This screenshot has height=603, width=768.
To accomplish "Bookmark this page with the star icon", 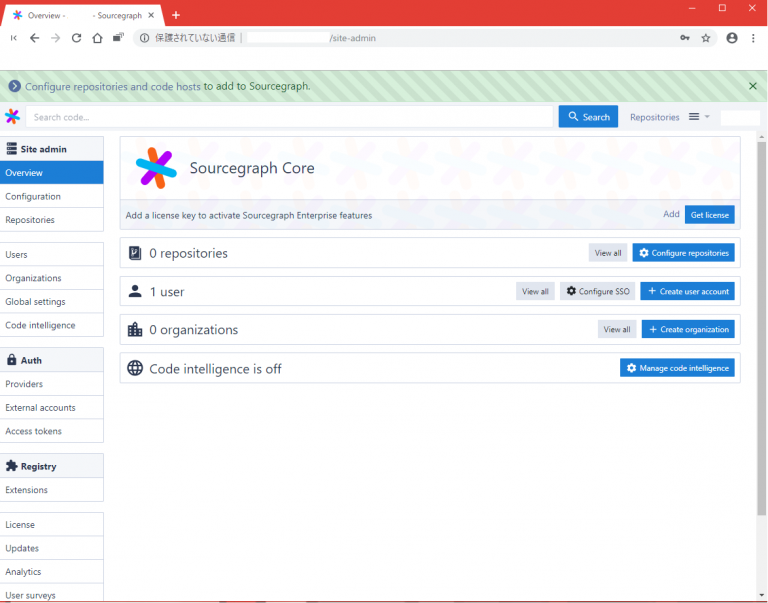I will point(705,38).
